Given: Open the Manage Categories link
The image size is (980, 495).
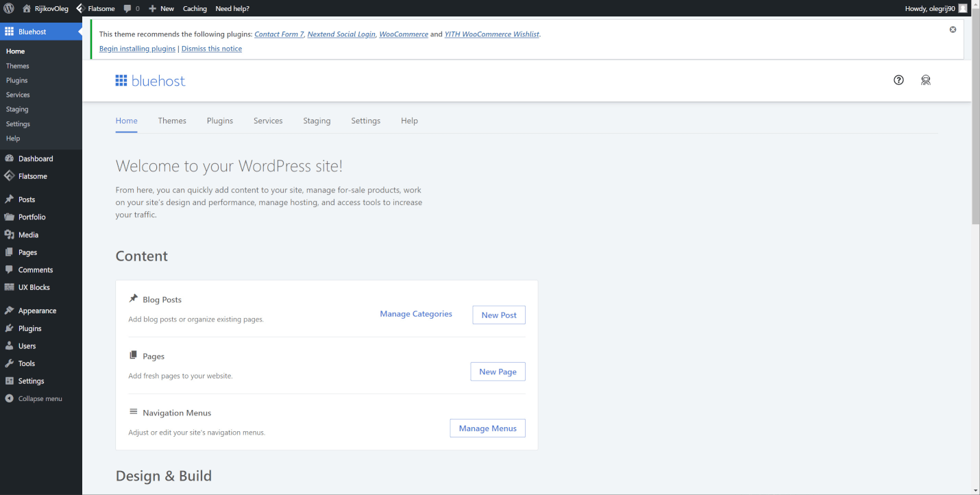Looking at the screenshot, I should pyautogui.click(x=416, y=314).
